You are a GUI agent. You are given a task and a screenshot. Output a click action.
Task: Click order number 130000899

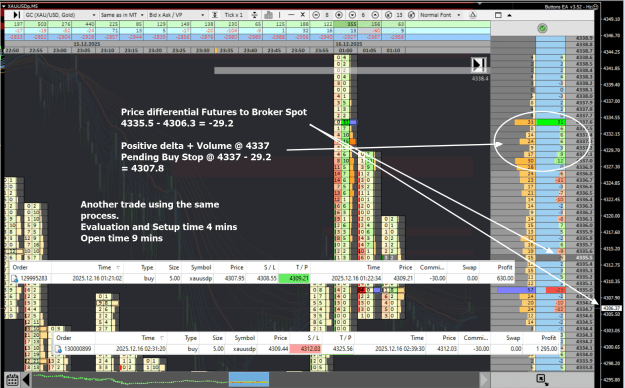[78, 349]
